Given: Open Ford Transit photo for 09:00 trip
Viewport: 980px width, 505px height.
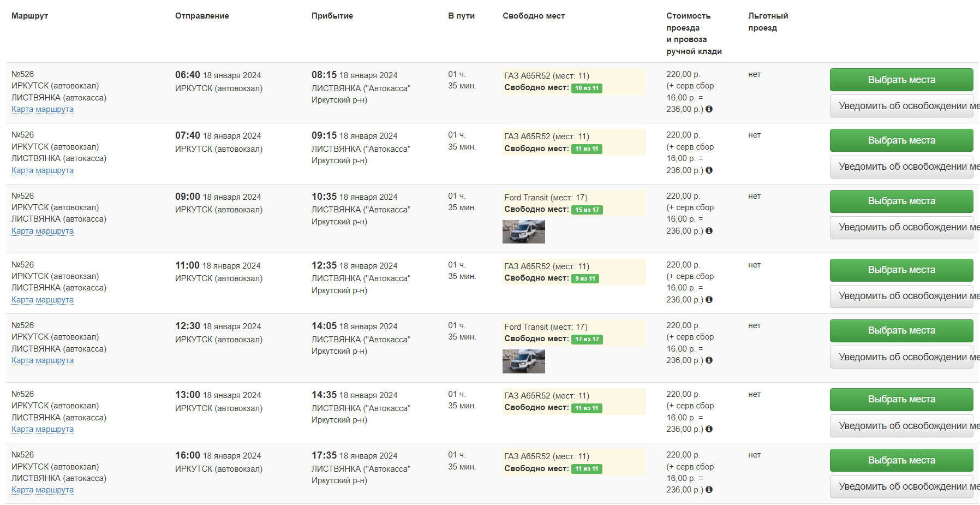Looking at the screenshot, I should point(524,231).
